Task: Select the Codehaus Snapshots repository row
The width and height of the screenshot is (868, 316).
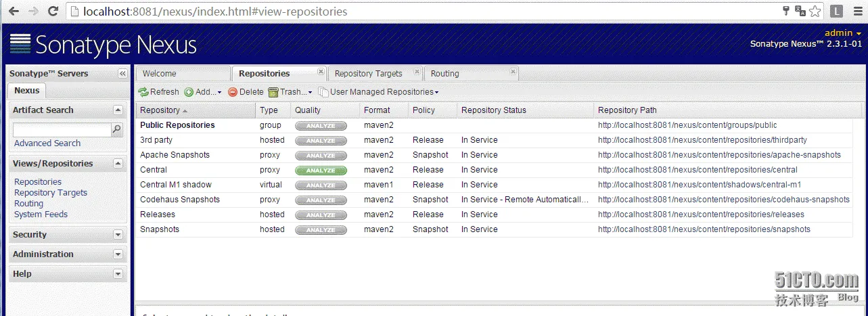Action: coord(494,200)
